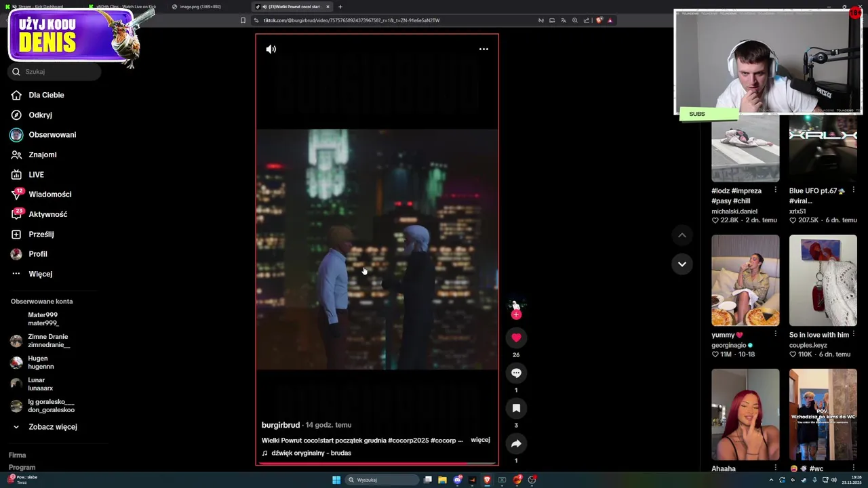Open Prześlij upload page
The image size is (868, 488).
[33, 234]
